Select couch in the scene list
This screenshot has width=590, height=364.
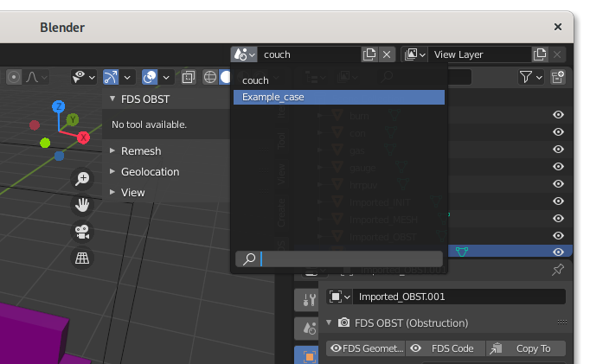pyautogui.click(x=338, y=80)
